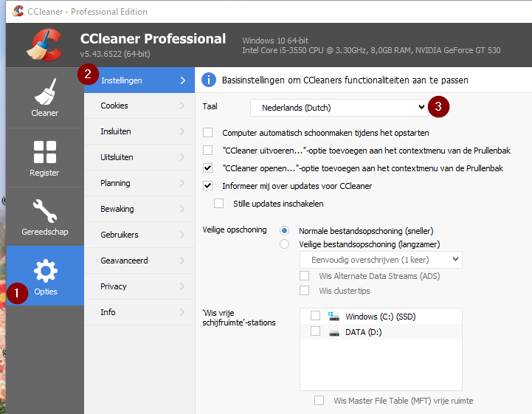Open the Gereedschap wrench icon

pyautogui.click(x=45, y=211)
